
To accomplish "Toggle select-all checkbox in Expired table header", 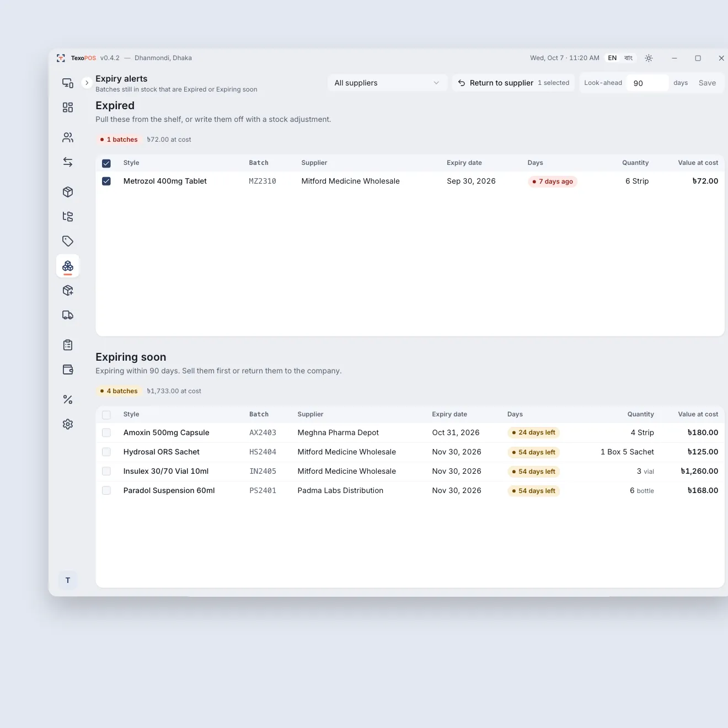I will (x=106, y=163).
